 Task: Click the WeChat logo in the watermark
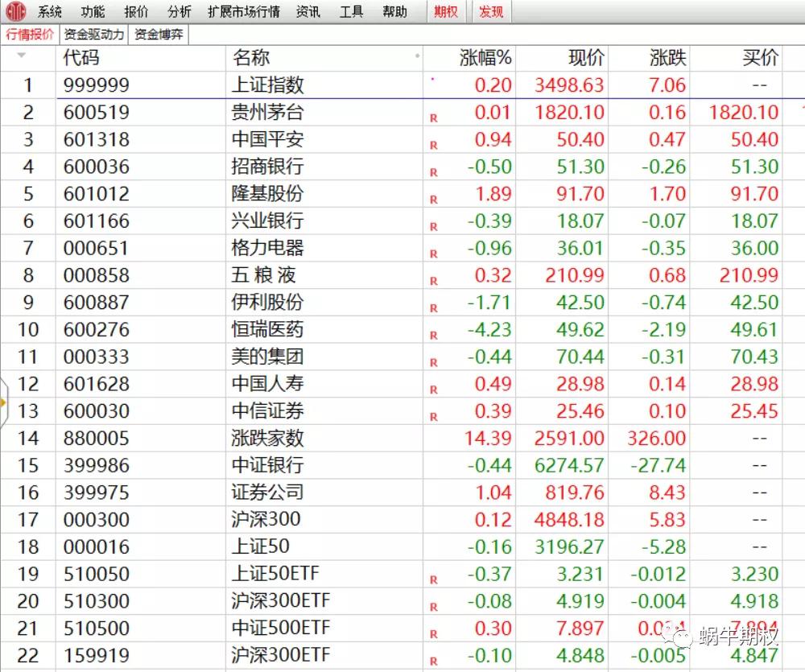click(682, 637)
